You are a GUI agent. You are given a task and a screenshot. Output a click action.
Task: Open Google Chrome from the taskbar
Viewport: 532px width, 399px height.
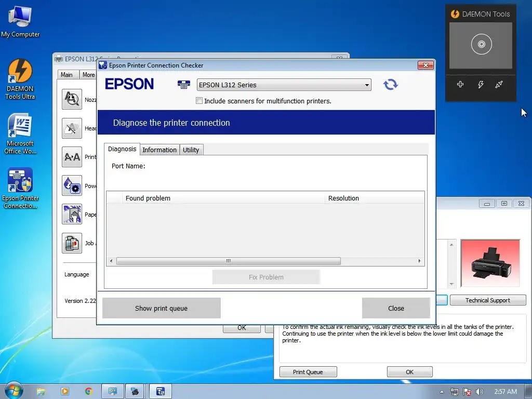tap(88, 392)
